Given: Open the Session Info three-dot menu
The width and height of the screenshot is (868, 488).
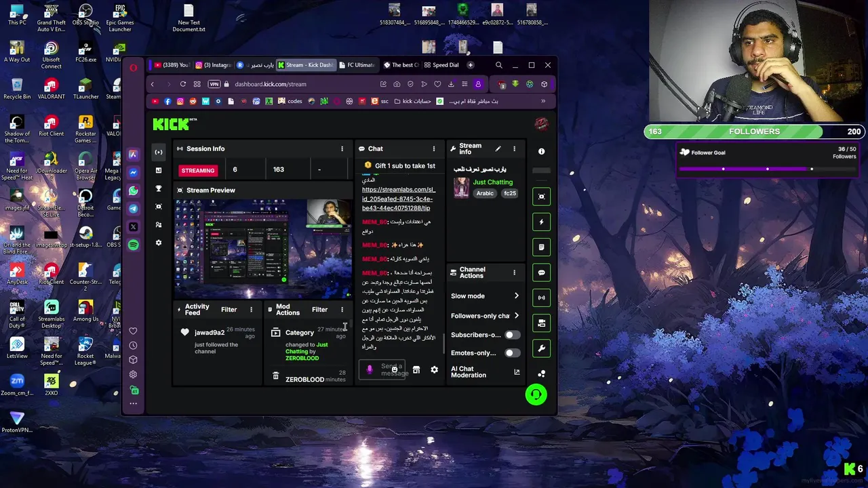Looking at the screenshot, I should 342,148.
